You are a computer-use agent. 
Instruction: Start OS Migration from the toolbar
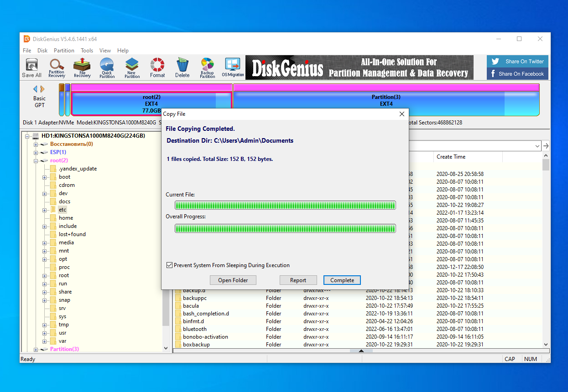pyautogui.click(x=233, y=67)
